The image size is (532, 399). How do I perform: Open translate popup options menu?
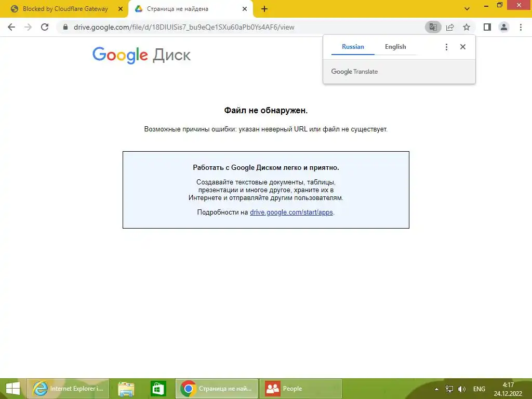pos(446,47)
